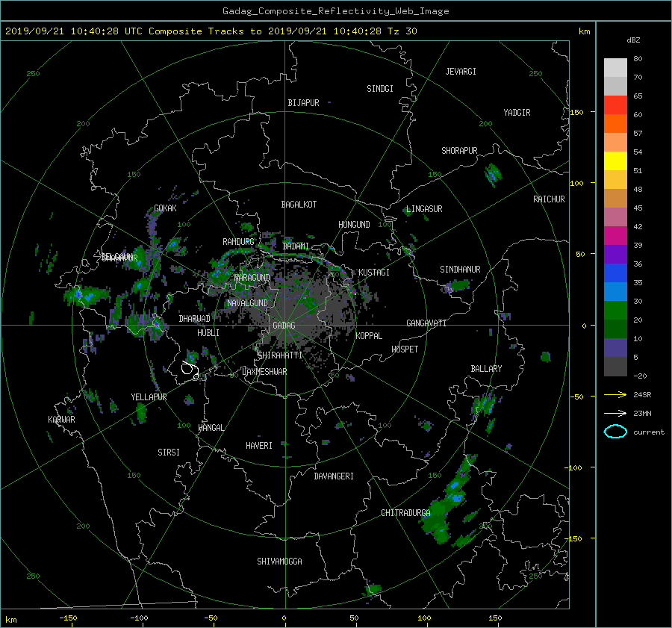Image resolution: width=672 pixels, height=628 pixels.
Task: Click the HUNGUND label
Action: coord(354,225)
